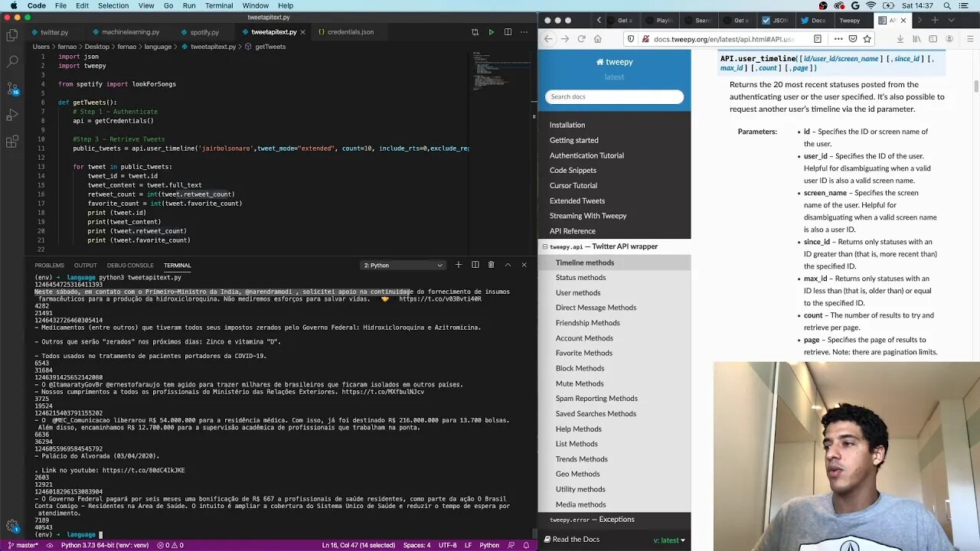Switch to the machinelearning.py tab

point(130,32)
